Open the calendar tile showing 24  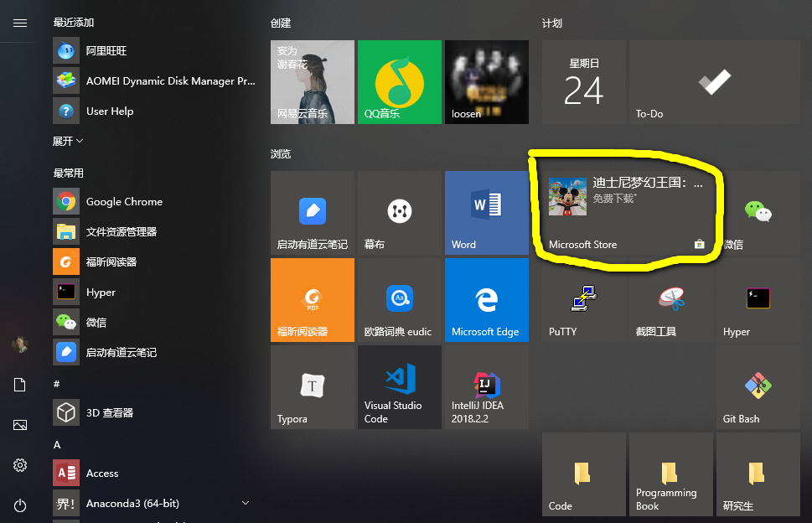click(583, 82)
